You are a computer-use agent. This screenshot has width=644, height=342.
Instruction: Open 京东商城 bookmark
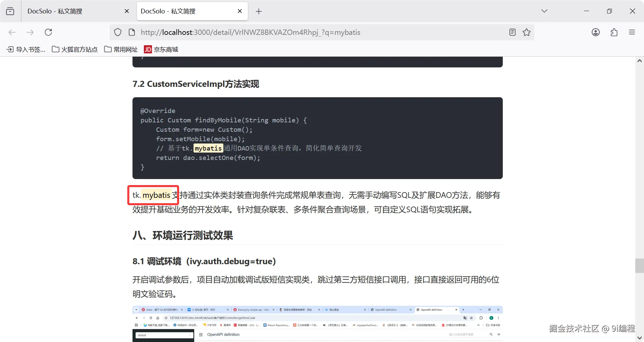(x=161, y=49)
